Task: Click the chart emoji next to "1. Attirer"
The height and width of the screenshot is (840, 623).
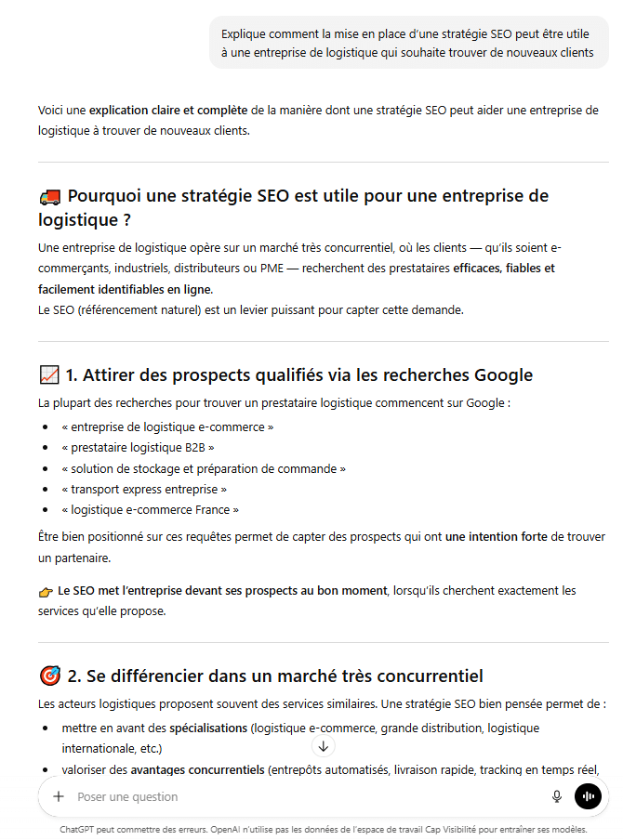Action: coord(49,375)
